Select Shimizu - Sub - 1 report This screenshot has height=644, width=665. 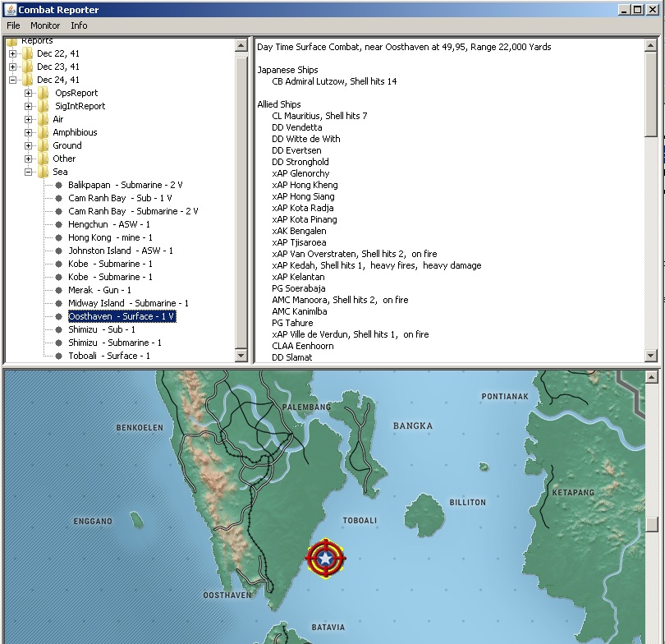click(102, 329)
